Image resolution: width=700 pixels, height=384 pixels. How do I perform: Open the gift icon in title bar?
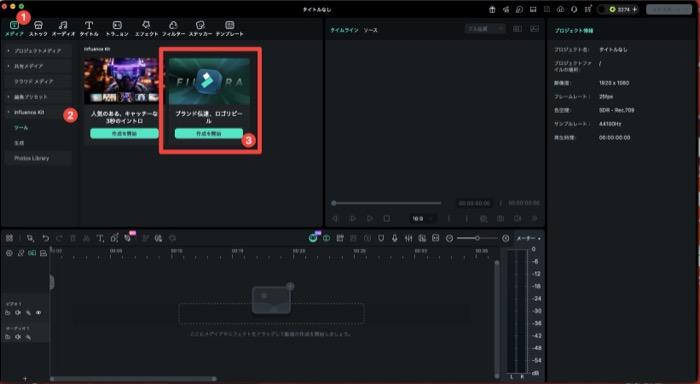pos(492,9)
